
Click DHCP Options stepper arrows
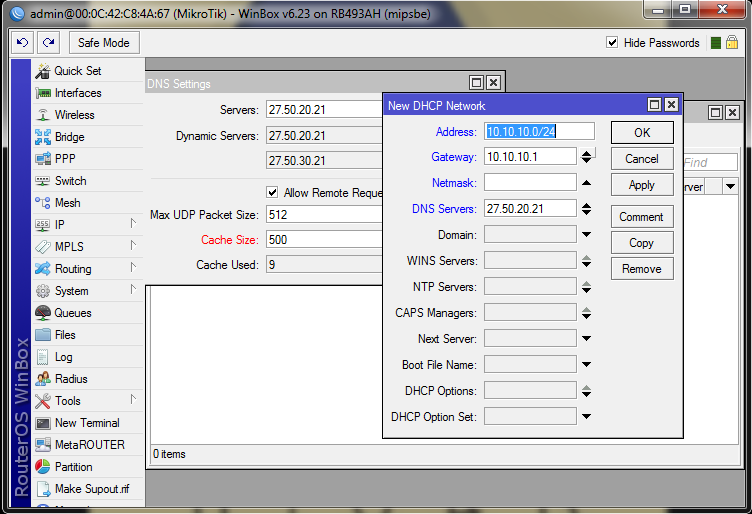click(x=586, y=391)
